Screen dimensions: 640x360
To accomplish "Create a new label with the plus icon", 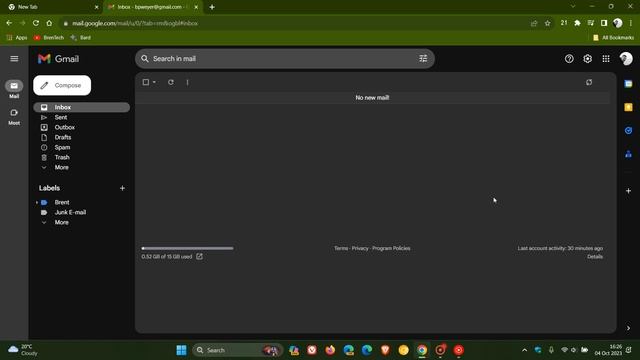I will pos(122,188).
